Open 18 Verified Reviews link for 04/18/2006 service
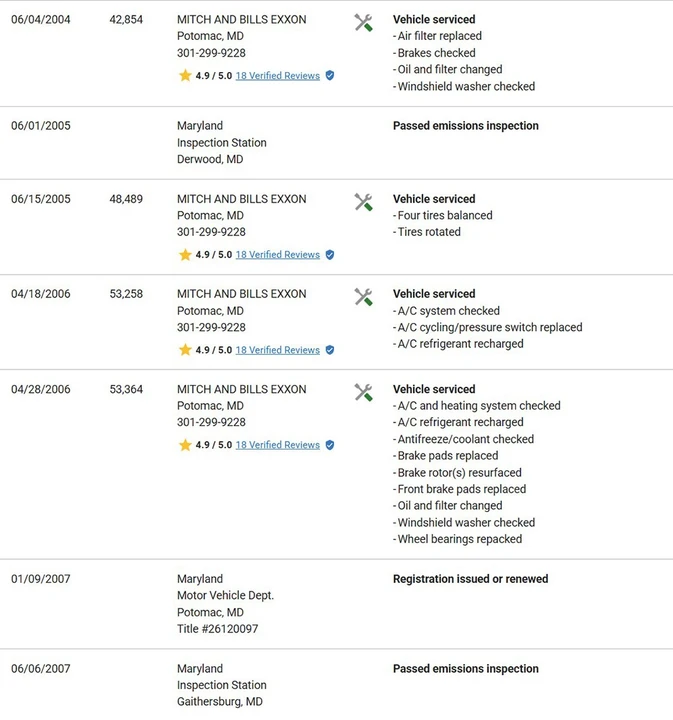The width and height of the screenshot is (673, 720). [278, 350]
